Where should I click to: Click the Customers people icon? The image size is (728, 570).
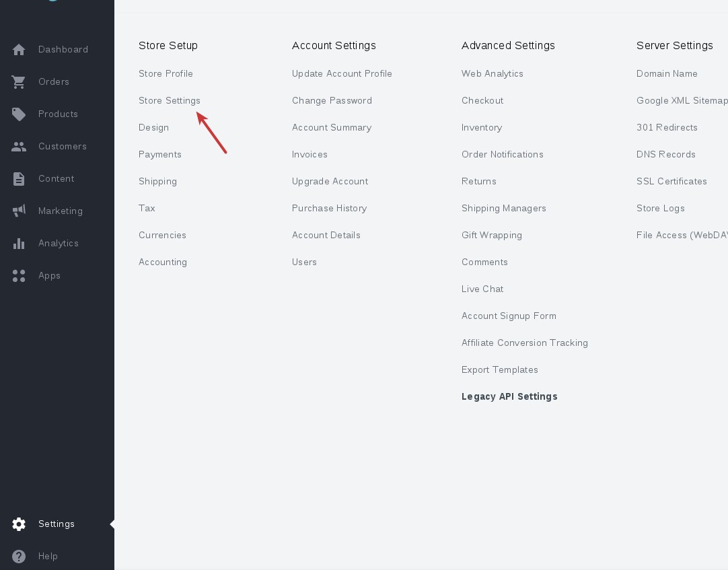pyautogui.click(x=19, y=147)
